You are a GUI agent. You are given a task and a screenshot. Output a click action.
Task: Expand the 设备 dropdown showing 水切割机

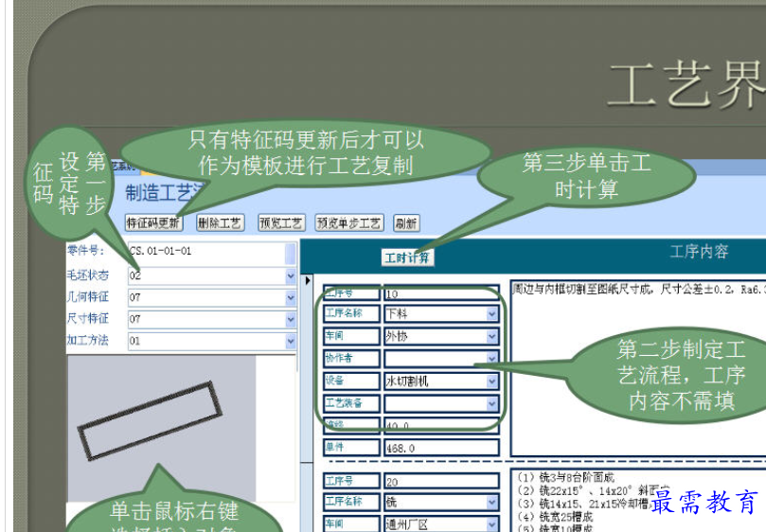pos(492,381)
